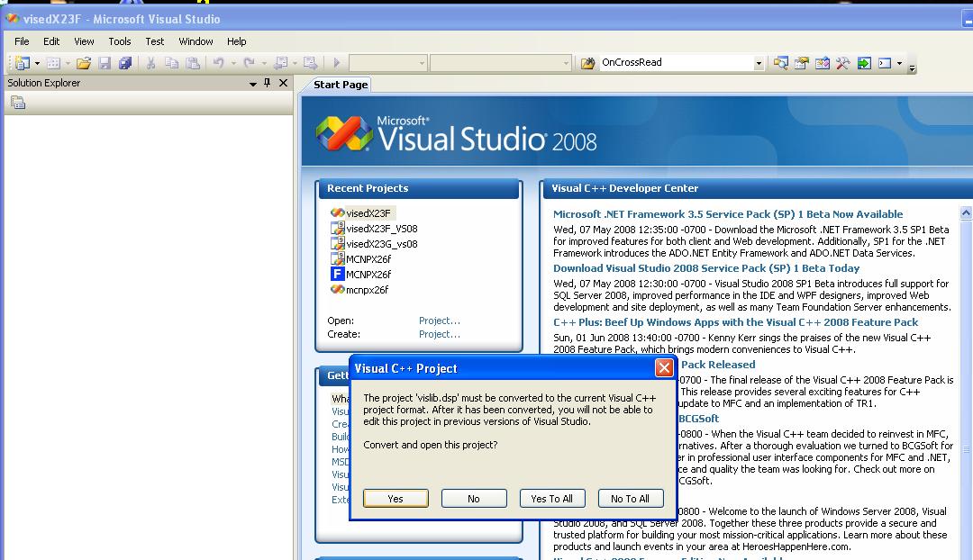Expand the Add New Item dropdown arrow
The image size is (973, 560).
68,63
